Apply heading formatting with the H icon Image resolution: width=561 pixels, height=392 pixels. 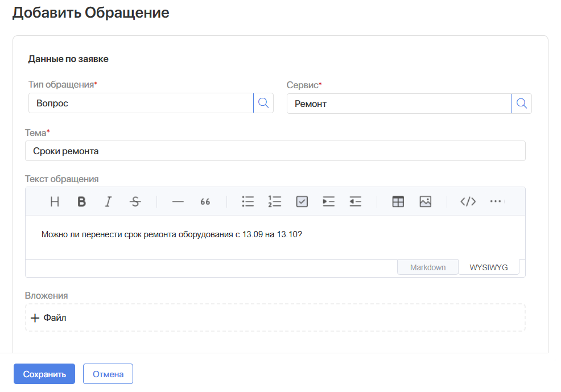click(54, 201)
